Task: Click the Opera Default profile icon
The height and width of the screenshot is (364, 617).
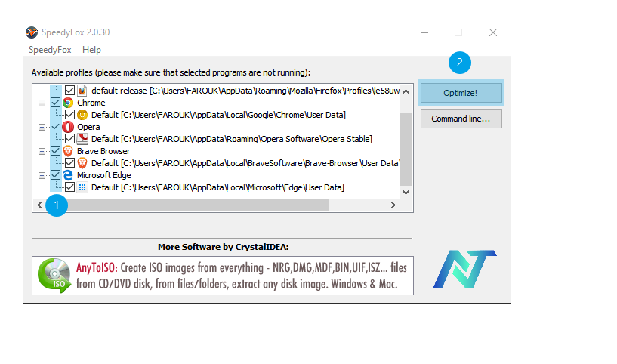Action: point(82,139)
